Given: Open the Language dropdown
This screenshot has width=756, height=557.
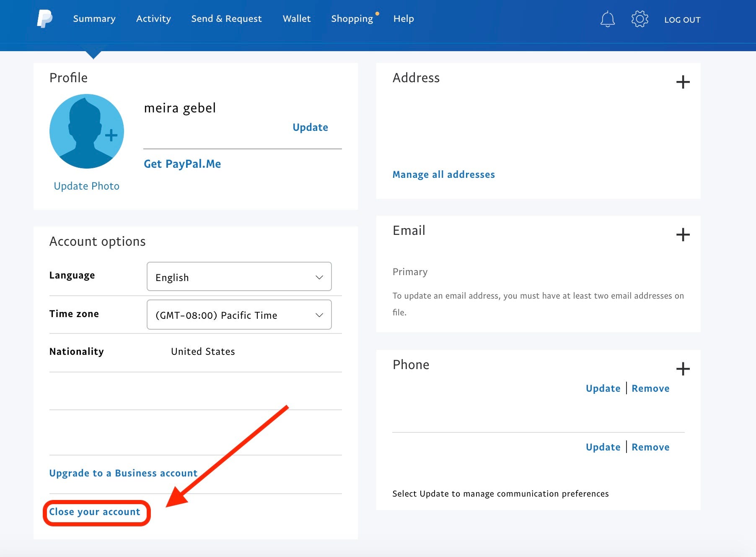Looking at the screenshot, I should [239, 277].
